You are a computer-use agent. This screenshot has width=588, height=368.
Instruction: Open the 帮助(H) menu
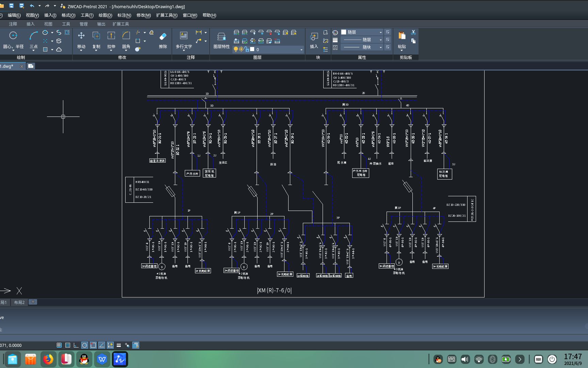pyautogui.click(x=209, y=15)
